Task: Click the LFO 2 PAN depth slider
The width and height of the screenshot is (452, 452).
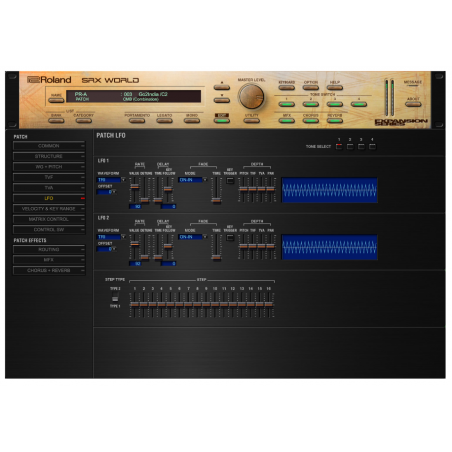Action: [x=271, y=247]
